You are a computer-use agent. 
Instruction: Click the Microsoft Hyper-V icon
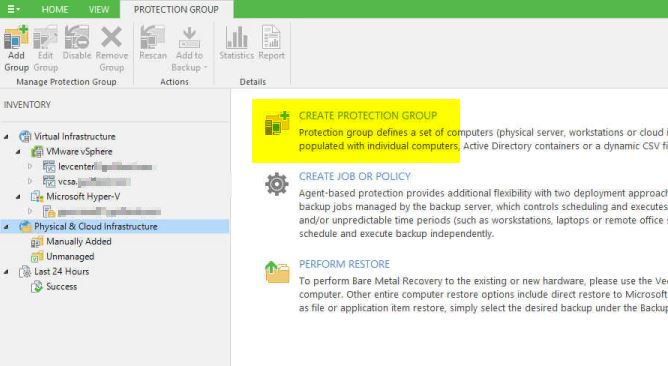point(37,196)
